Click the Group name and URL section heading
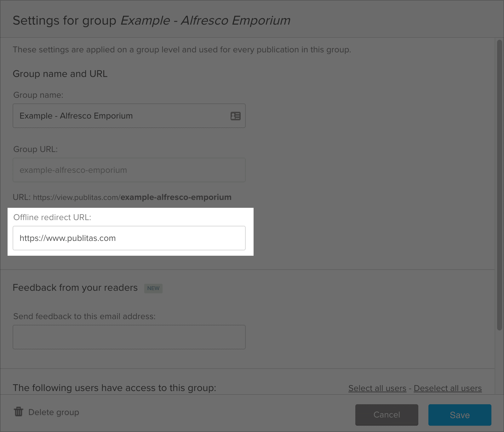This screenshot has width=504, height=432. 60,74
